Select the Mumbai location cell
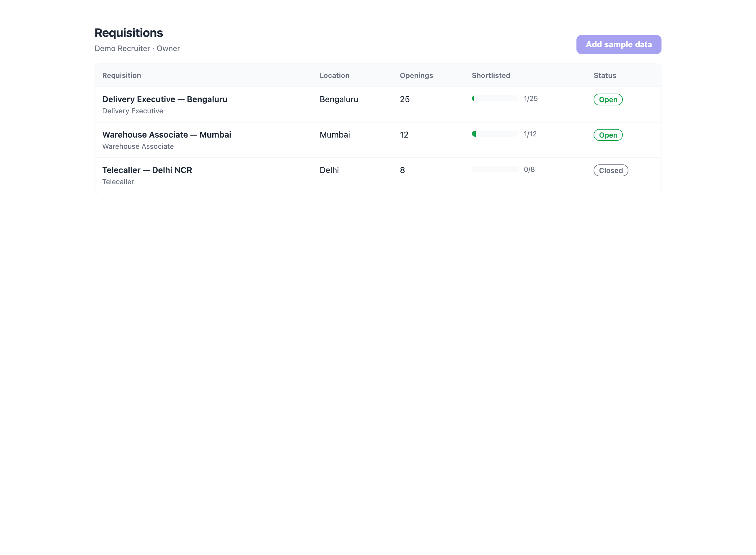This screenshot has height=555, width=756. [335, 135]
